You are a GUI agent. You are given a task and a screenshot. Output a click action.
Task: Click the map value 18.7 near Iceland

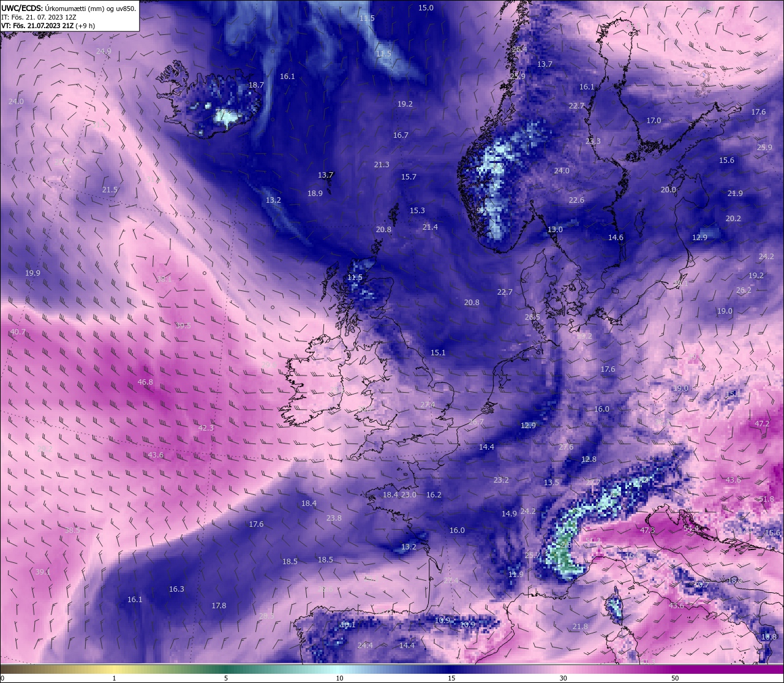pos(256,85)
